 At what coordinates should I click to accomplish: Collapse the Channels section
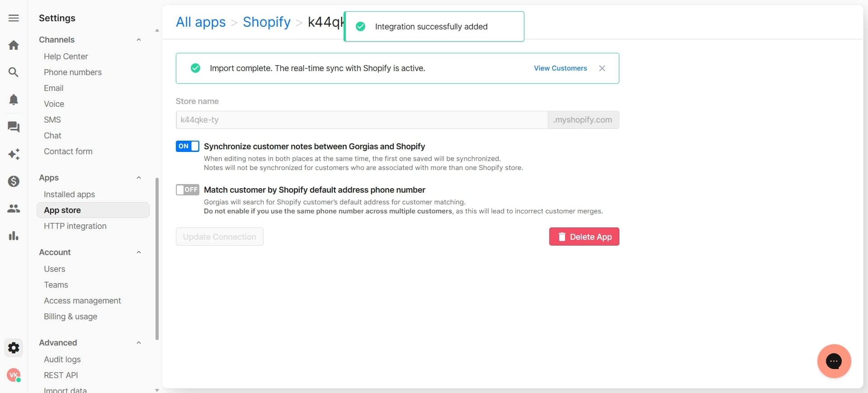coord(139,40)
